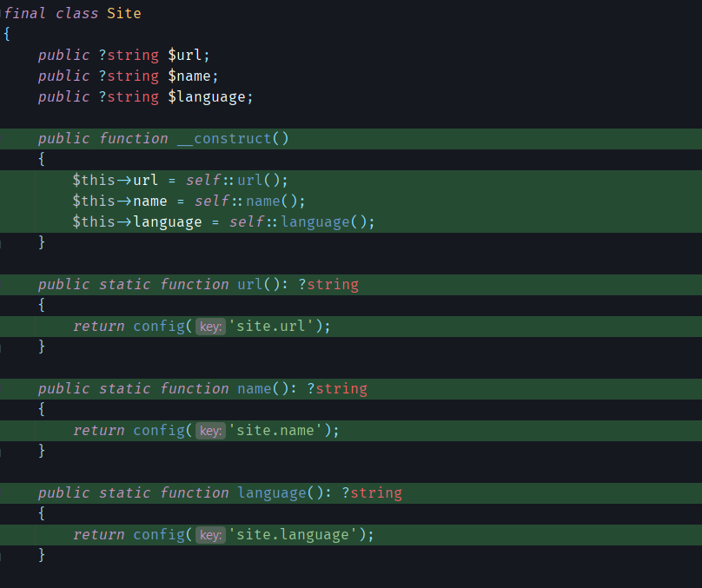Click the __construct function name
The width and height of the screenshot is (702, 588).
[x=227, y=138]
